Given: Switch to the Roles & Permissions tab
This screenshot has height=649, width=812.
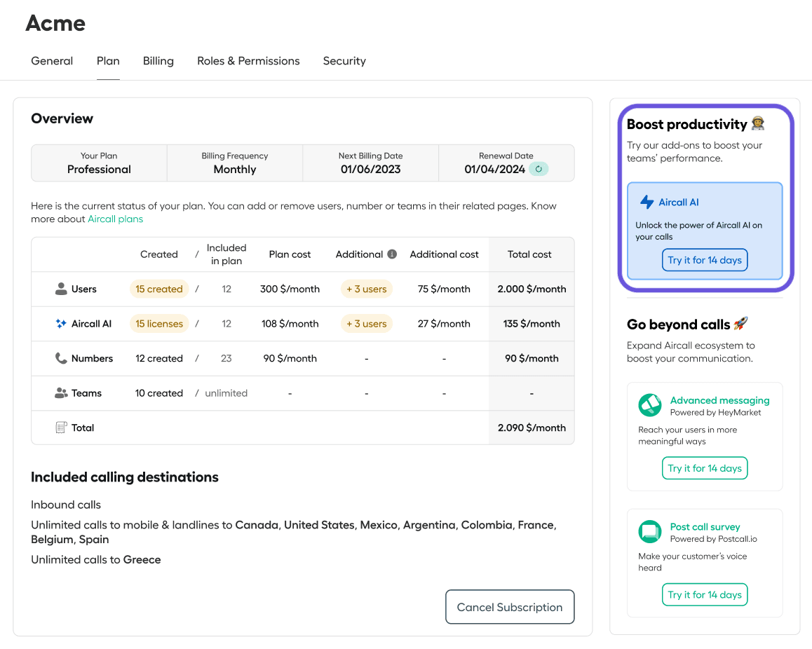Looking at the screenshot, I should point(248,61).
